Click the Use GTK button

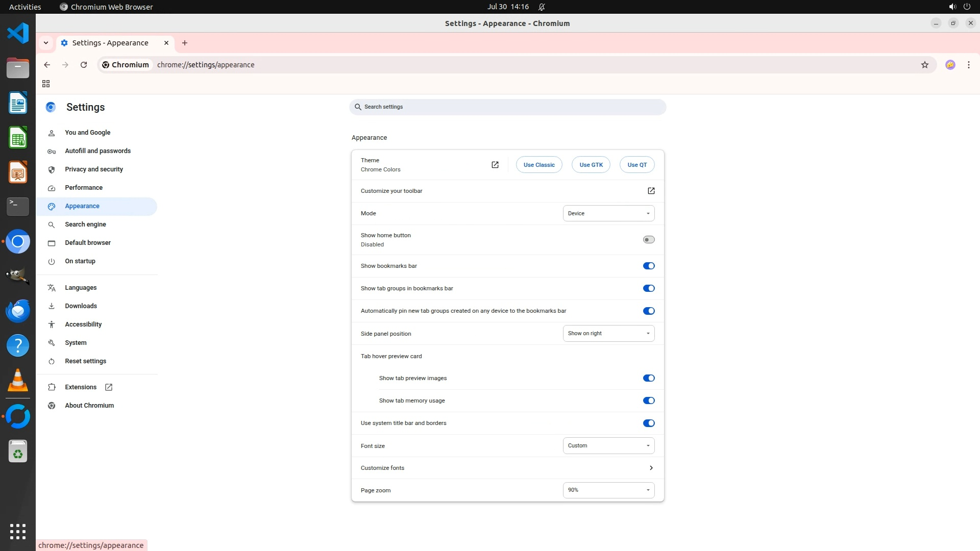point(591,165)
